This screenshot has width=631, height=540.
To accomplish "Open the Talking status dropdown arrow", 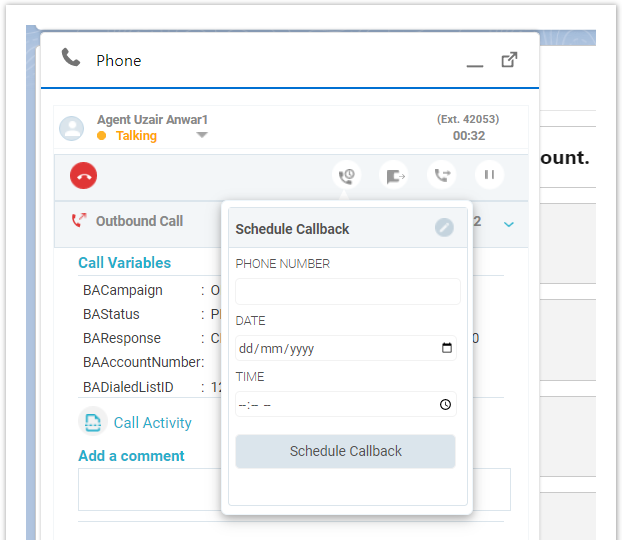I will tap(202, 136).
